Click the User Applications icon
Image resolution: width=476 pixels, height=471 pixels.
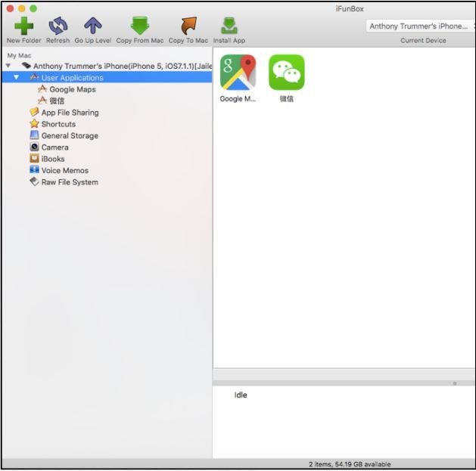click(34, 77)
